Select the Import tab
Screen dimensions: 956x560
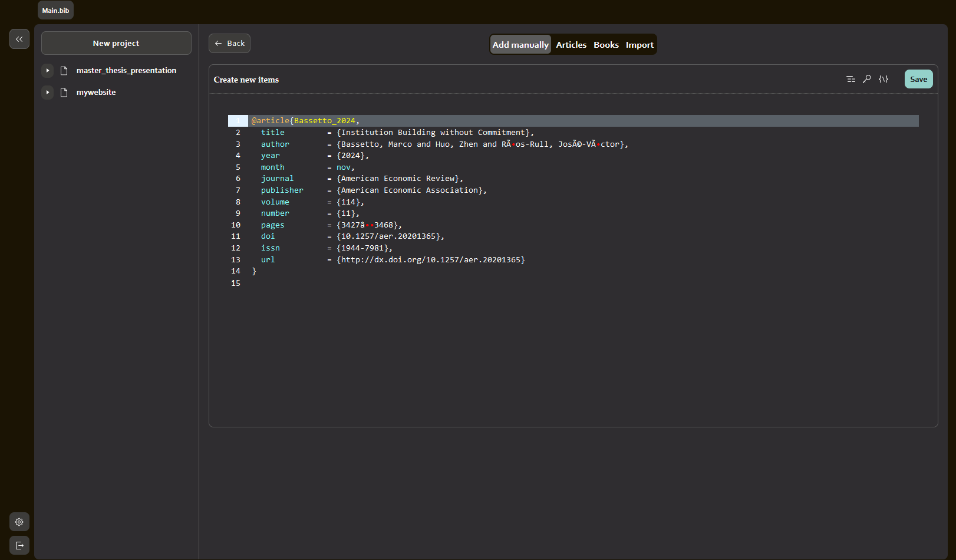pyautogui.click(x=639, y=45)
